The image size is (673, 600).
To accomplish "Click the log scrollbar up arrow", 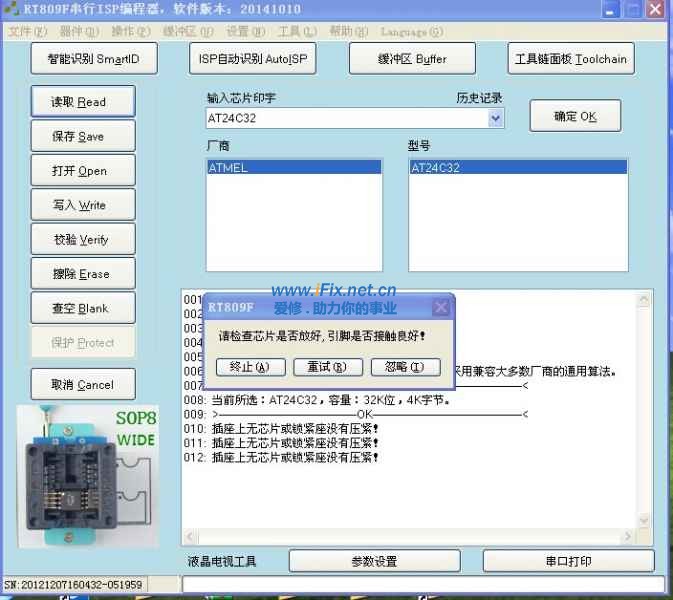I will coord(644,300).
